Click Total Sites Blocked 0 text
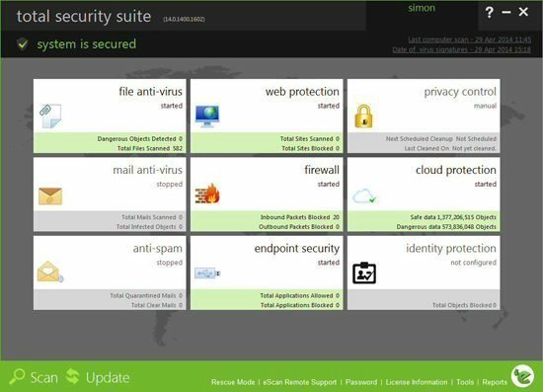 coord(310,148)
